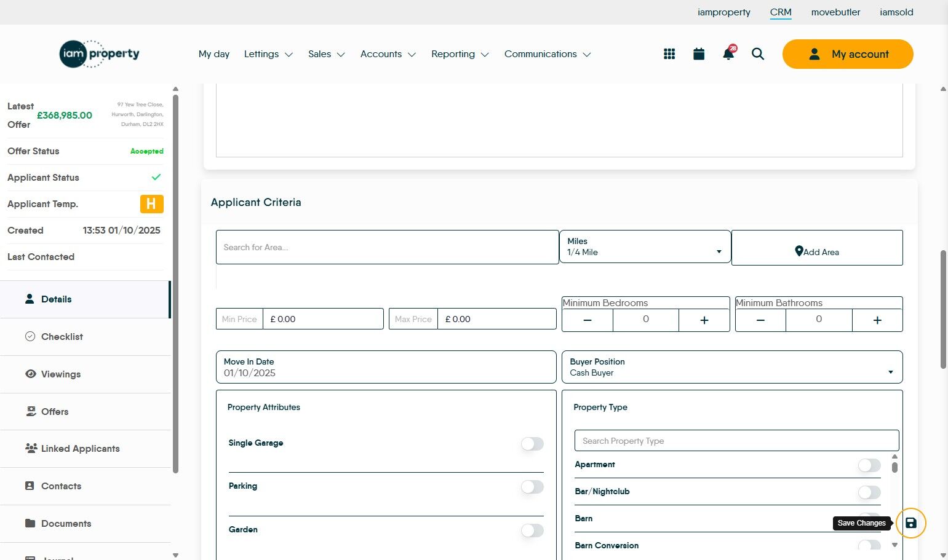Open the notifications bell
Image resolution: width=948 pixels, height=560 pixels.
728,54
